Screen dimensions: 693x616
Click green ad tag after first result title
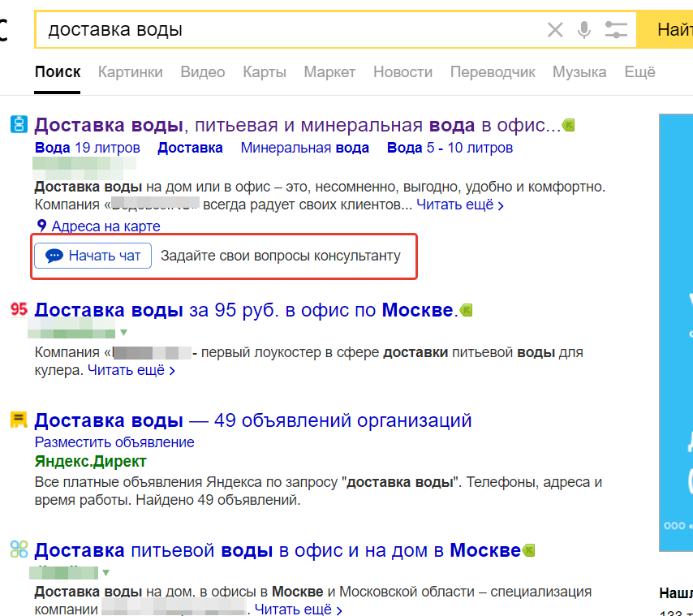(x=569, y=125)
